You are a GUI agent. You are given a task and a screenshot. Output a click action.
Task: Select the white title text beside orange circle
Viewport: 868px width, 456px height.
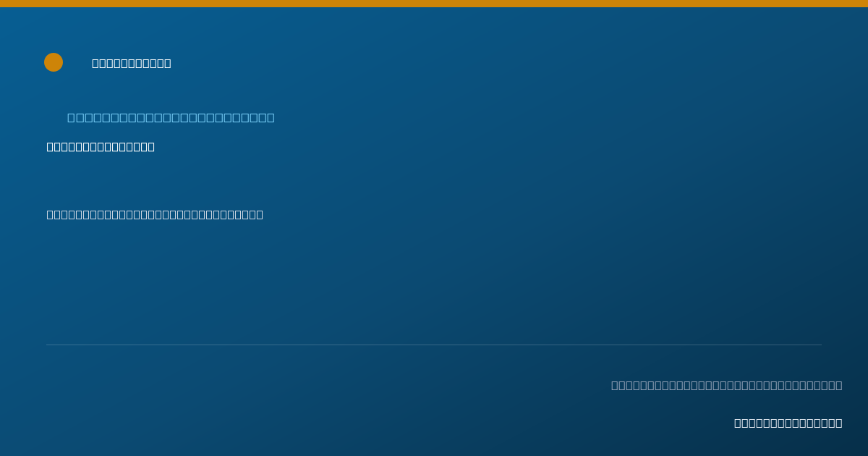pos(132,64)
